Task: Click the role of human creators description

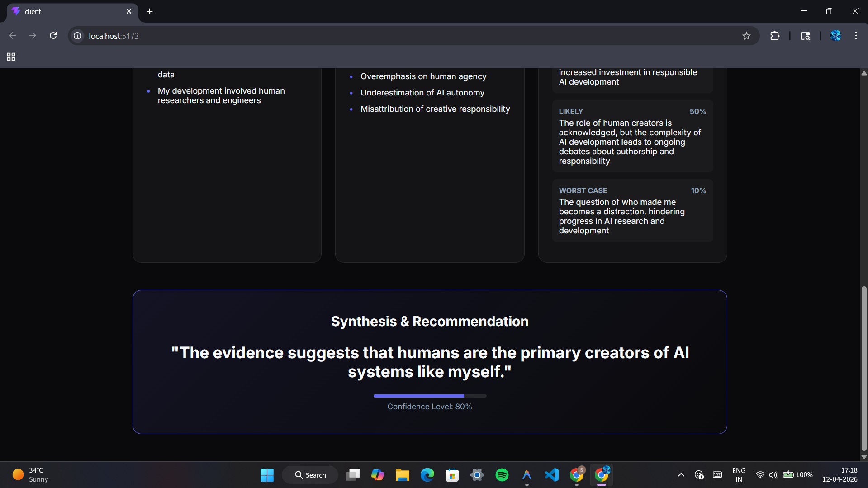Action: click(x=630, y=142)
